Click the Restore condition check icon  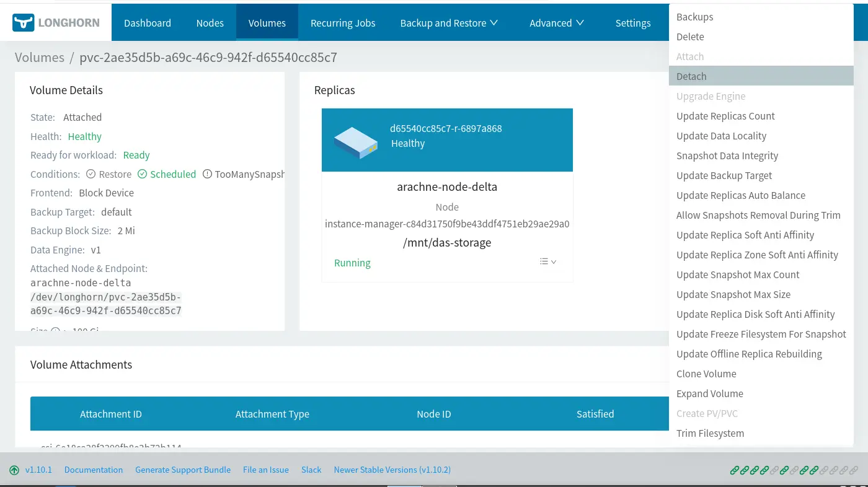coord(91,174)
